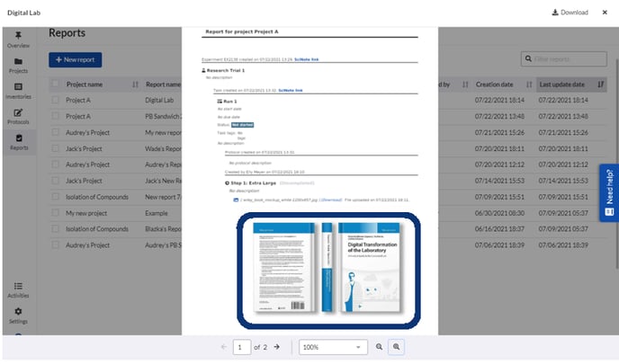
Task: Click the page scrollbar on right edge
Action: tap(616, 164)
